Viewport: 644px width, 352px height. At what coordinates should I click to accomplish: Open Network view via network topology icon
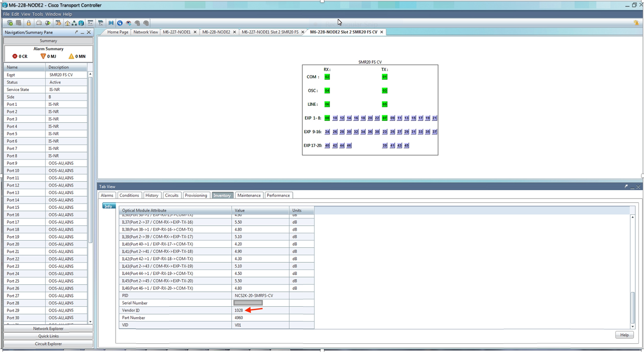point(74,23)
